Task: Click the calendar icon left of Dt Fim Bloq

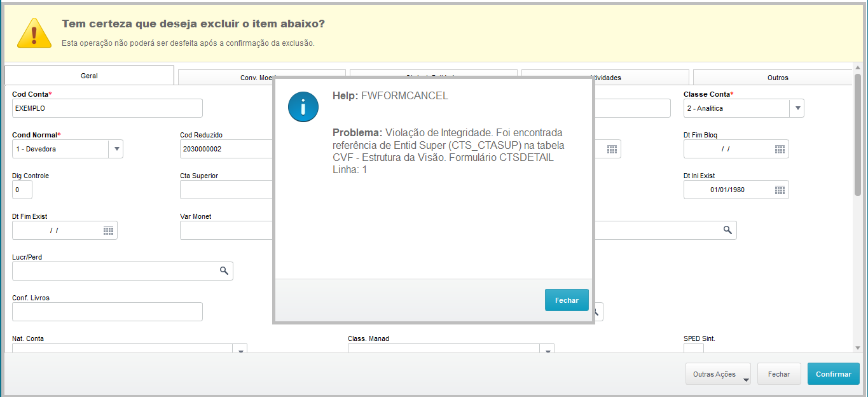Action: point(612,149)
